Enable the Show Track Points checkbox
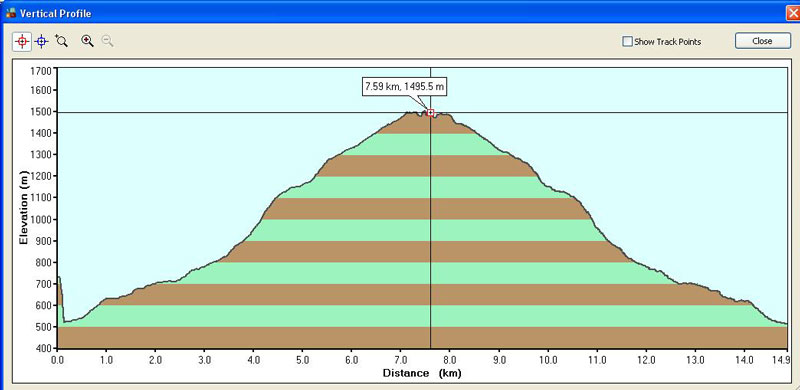The image size is (800, 390). click(x=628, y=42)
